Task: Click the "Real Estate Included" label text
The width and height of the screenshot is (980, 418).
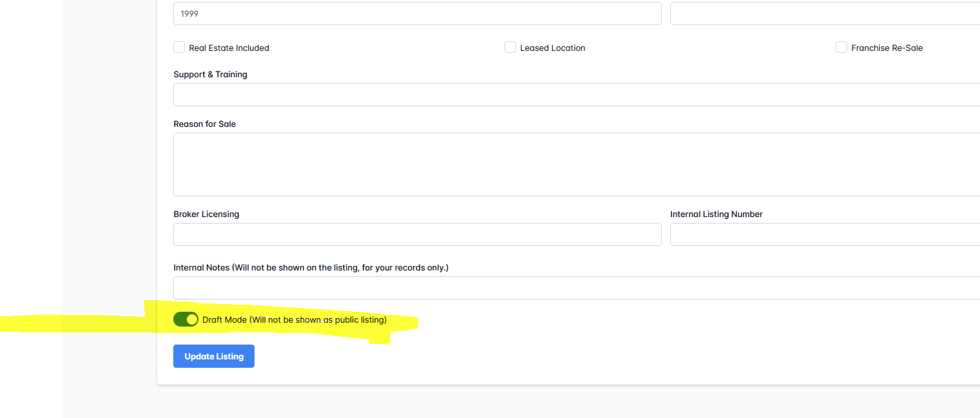Action: coord(229,48)
